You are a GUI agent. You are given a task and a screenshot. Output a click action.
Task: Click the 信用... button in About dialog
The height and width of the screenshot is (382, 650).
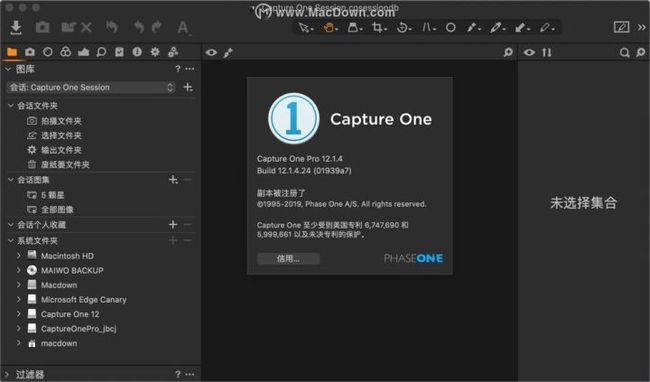point(288,259)
